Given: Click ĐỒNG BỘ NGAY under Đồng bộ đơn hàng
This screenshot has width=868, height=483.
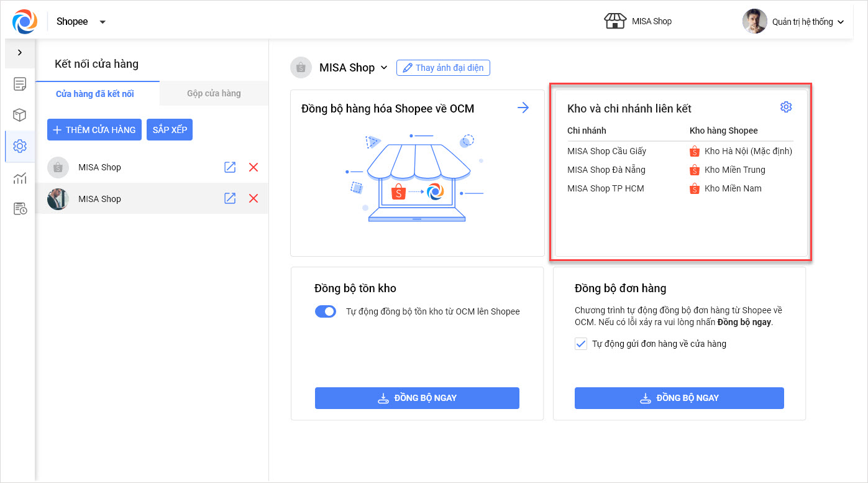Looking at the screenshot, I should click(x=679, y=398).
